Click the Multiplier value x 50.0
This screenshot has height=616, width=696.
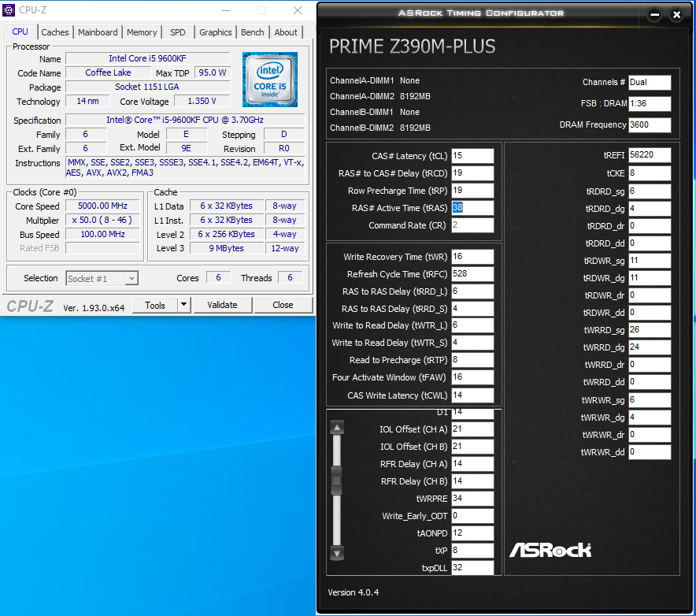point(102,221)
